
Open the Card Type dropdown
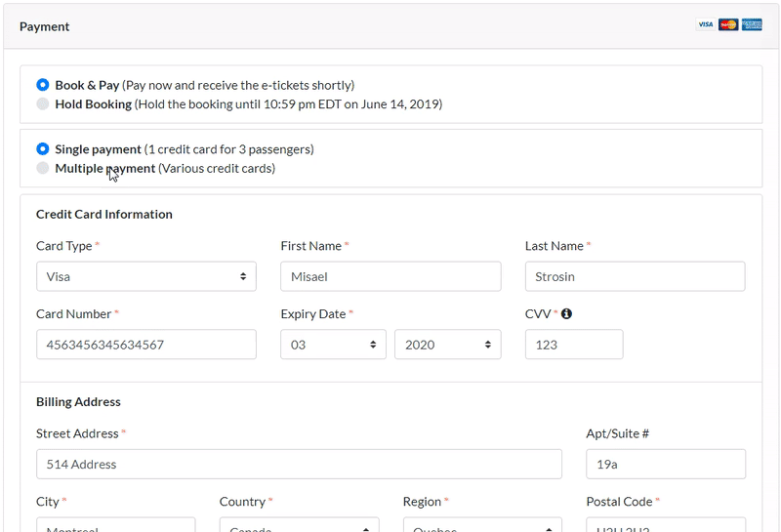[x=146, y=276]
